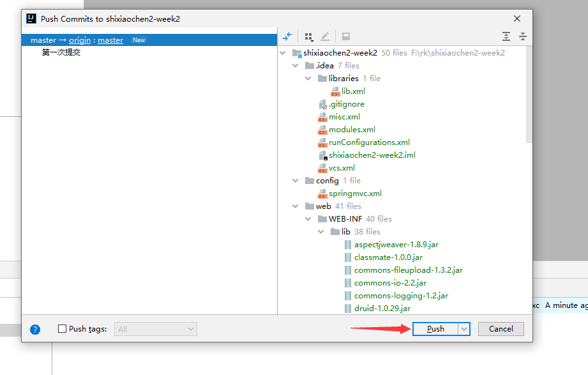Click the blue help question mark icon

click(35, 329)
